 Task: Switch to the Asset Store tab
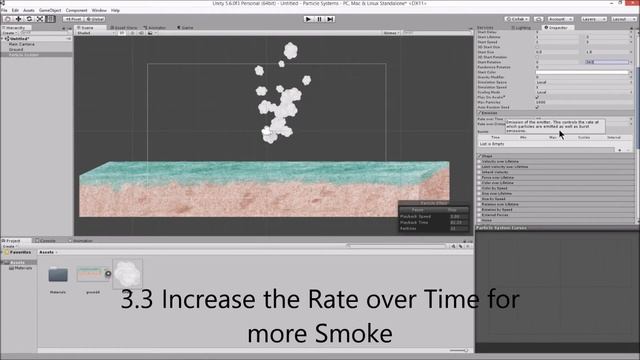(x=124, y=28)
